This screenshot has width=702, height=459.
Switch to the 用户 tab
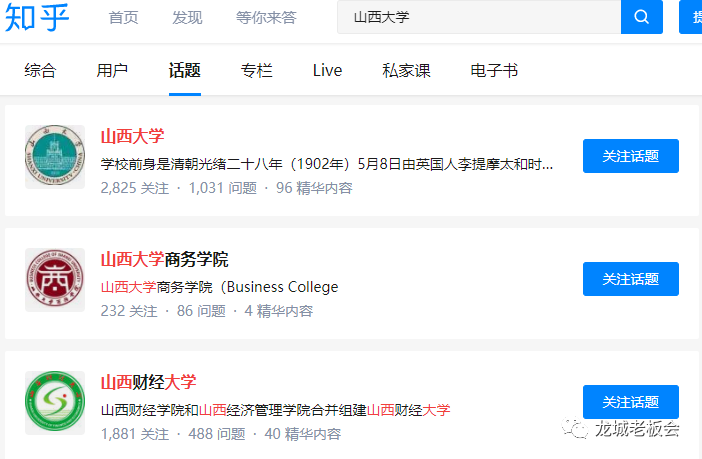(x=112, y=70)
